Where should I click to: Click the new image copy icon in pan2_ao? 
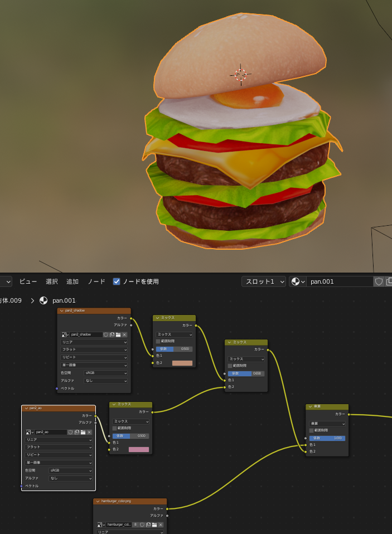pyautogui.click(x=77, y=432)
